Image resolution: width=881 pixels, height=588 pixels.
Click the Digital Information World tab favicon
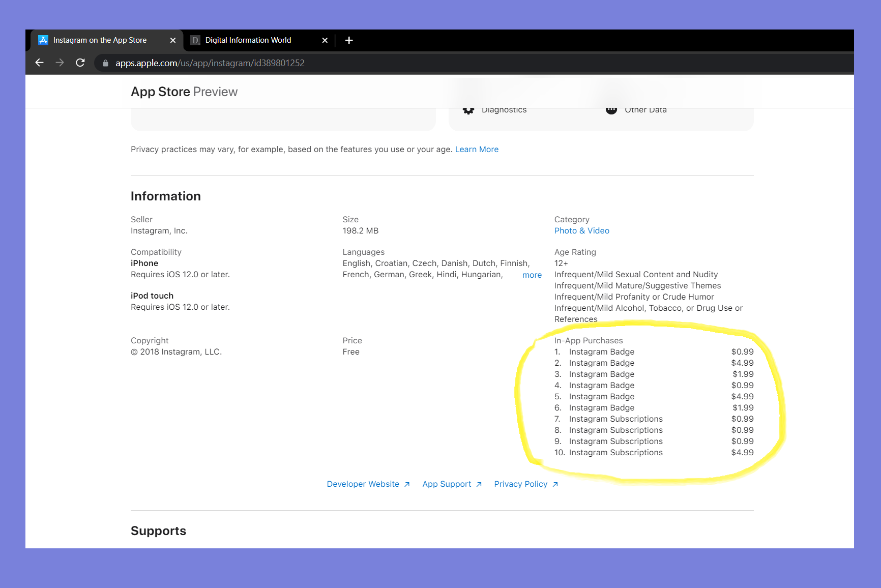[x=195, y=40]
